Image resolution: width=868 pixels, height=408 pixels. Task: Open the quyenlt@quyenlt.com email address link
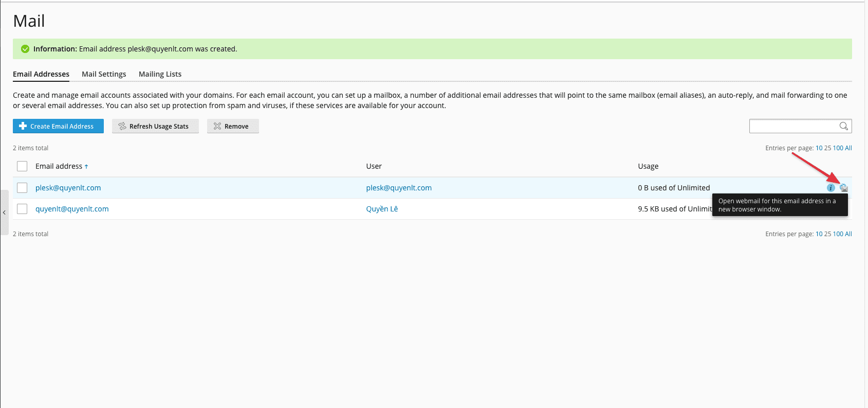pyautogui.click(x=72, y=209)
